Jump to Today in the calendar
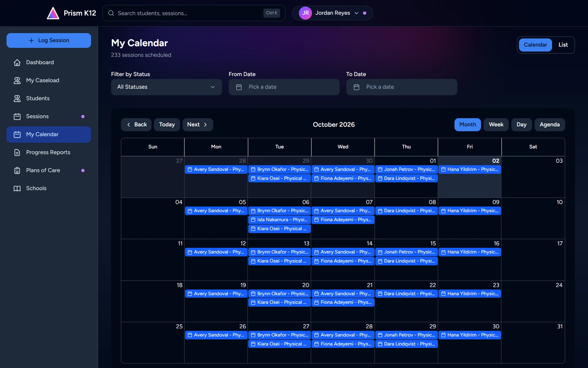Image resolution: width=588 pixels, height=368 pixels. (x=167, y=125)
